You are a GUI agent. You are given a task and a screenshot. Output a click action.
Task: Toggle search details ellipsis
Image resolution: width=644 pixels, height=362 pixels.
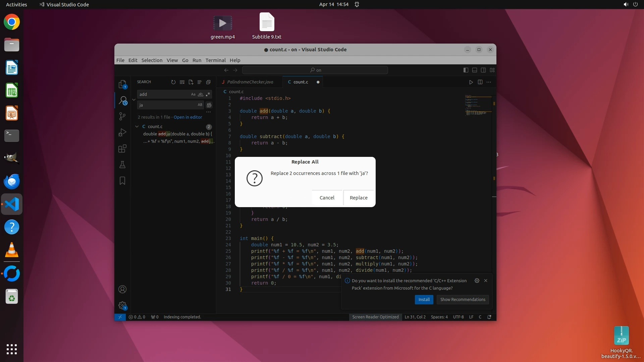pos(208,112)
